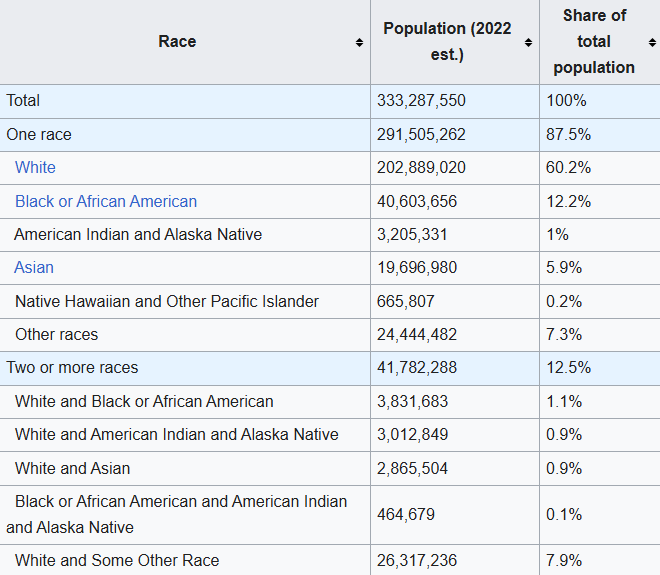This screenshot has width=660, height=575.
Task: Select the value 2,865,504
Action: pos(412,469)
